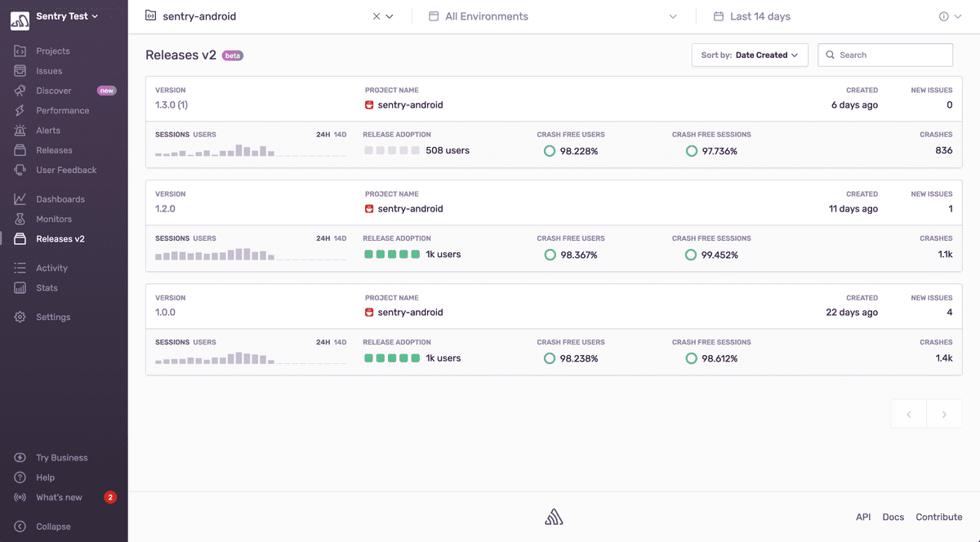Click the Try Business lightning icon

pyautogui.click(x=20, y=458)
